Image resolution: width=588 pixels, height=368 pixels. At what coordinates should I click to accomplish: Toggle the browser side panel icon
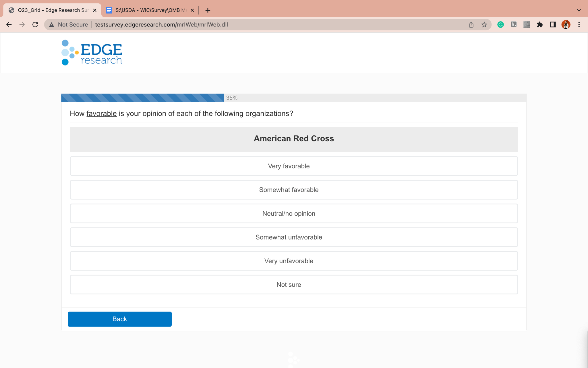(553, 25)
